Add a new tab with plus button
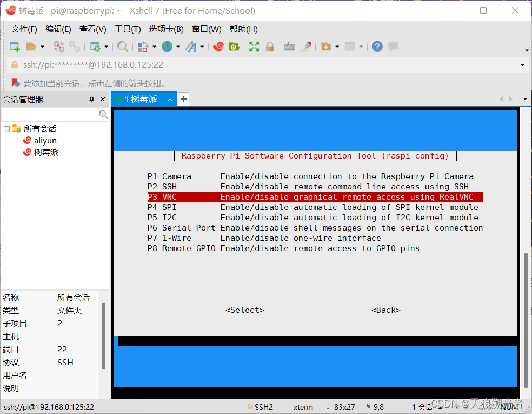The height and width of the screenshot is (414, 532). (x=184, y=99)
